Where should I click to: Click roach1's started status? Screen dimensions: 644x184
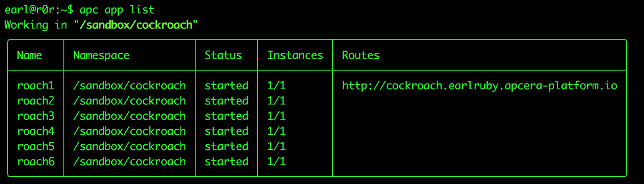[x=226, y=86]
